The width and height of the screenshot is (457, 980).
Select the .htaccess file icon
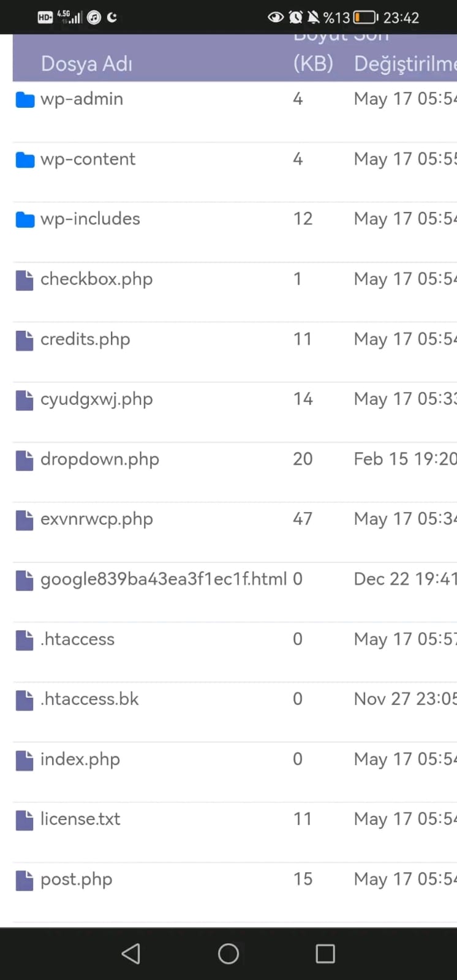click(x=25, y=640)
